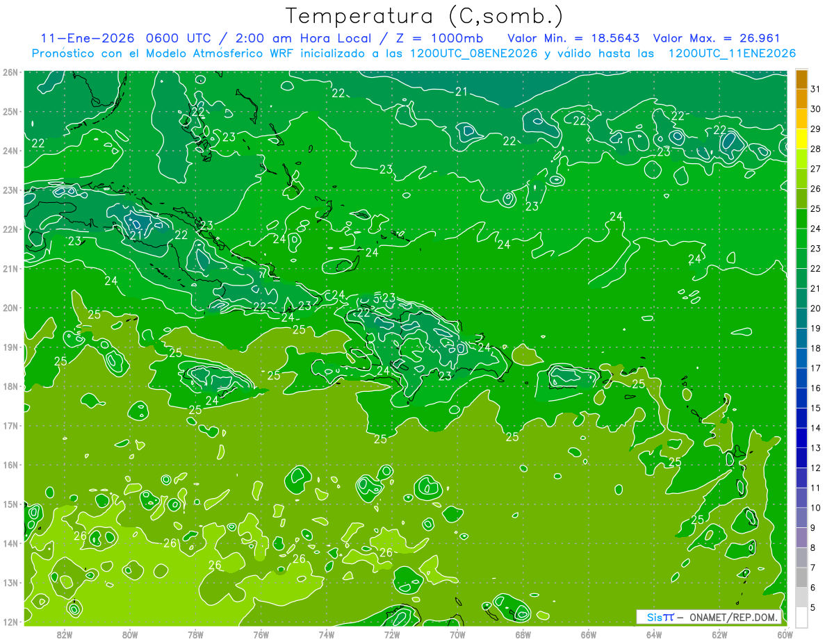Click the 66W longitude axis label

tap(588, 635)
